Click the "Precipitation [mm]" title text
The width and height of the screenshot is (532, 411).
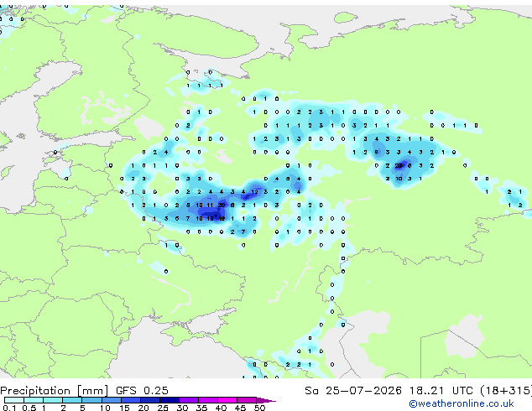pos(55,391)
